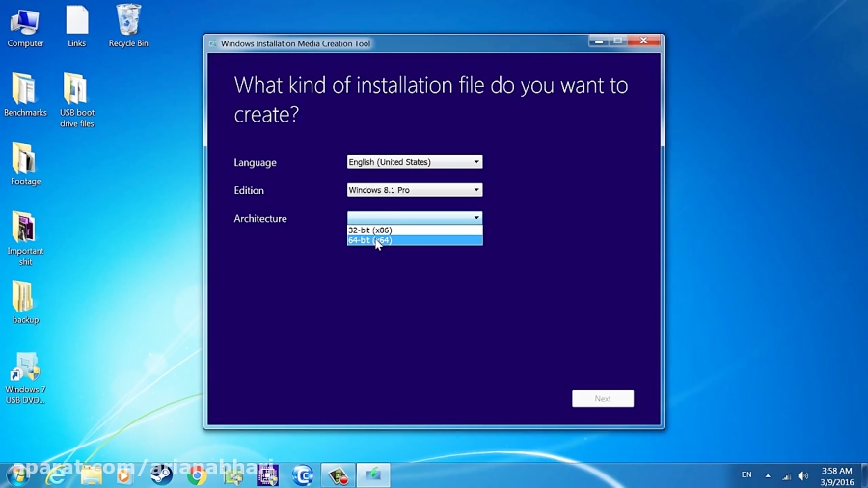Screen dimensions: 868x488
Task: Open the purple CPU chip taskbar app
Action: point(268,475)
